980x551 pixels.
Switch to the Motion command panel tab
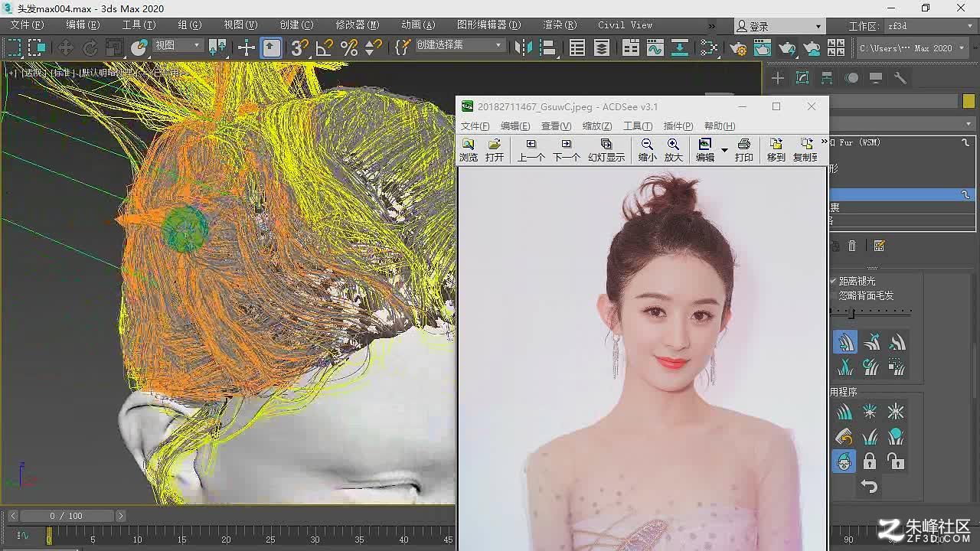[851, 78]
